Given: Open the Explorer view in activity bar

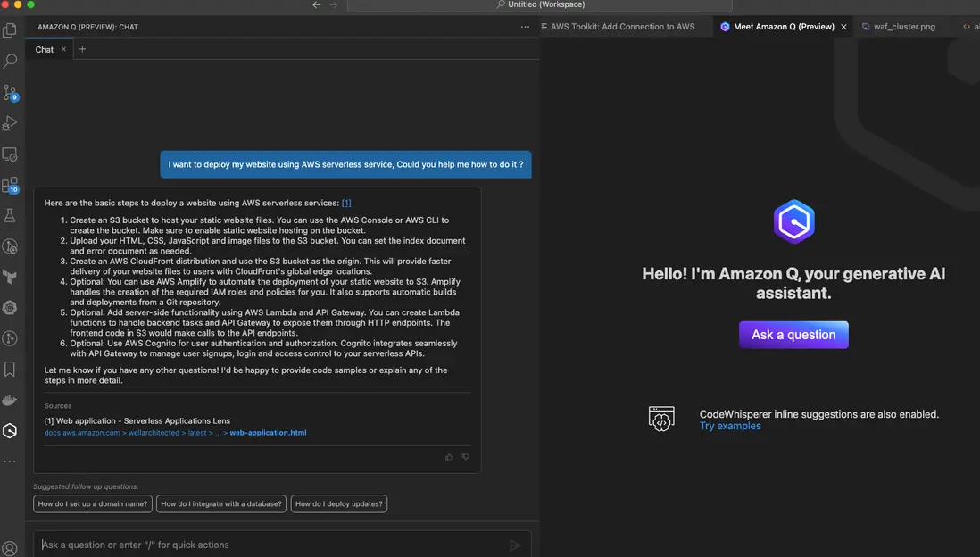Looking at the screenshot, I should point(10,30).
